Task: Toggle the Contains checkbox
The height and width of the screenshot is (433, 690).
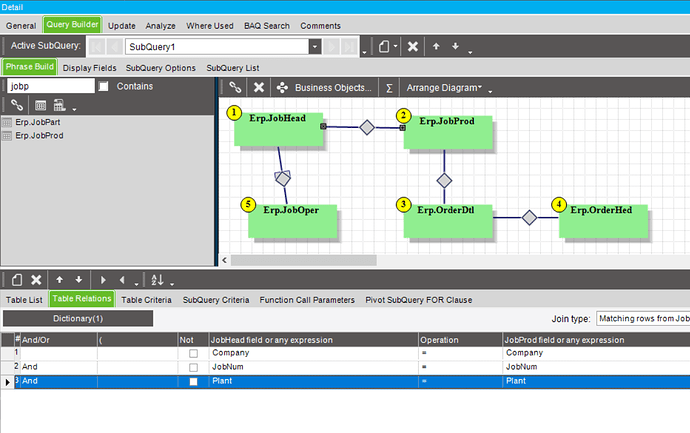Action: (103, 87)
